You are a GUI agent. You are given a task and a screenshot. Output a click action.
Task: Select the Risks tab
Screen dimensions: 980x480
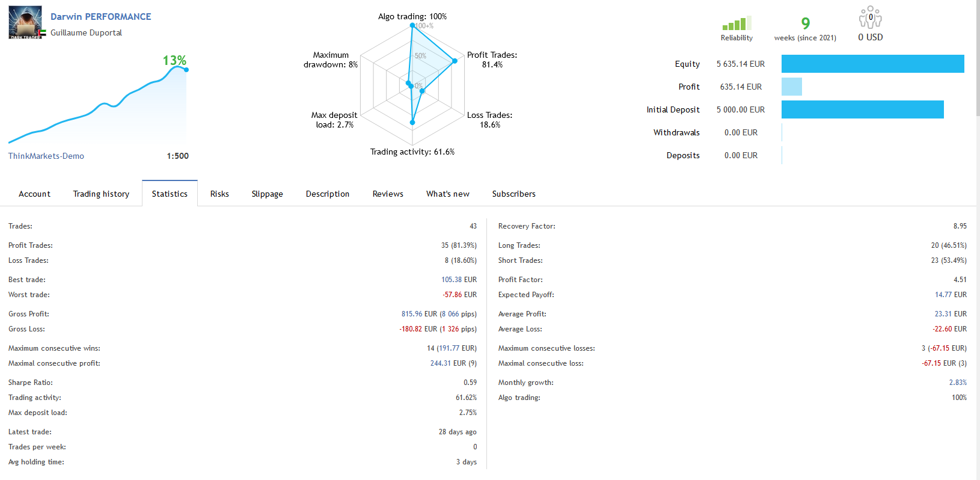click(x=219, y=194)
